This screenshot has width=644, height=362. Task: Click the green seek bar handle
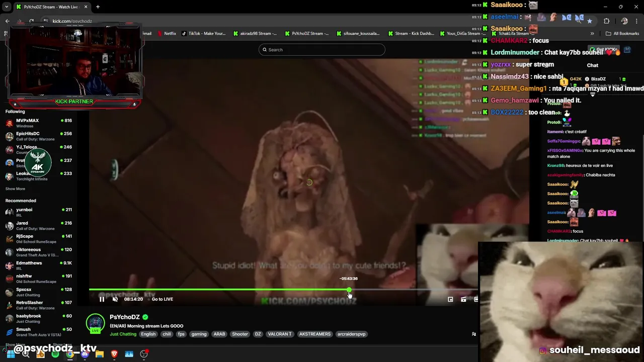(349, 290)
